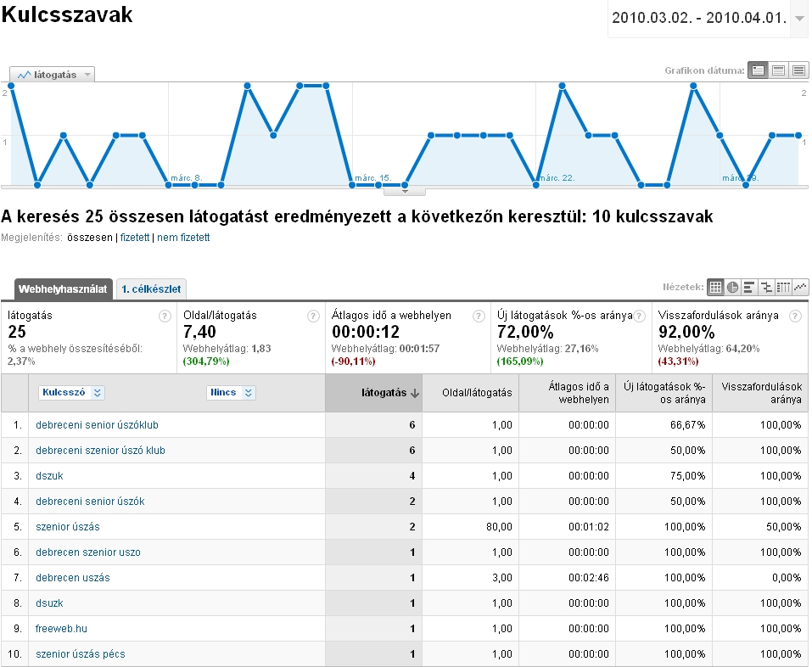
Task: Show only fizetett keywords
Action: pyautogui.click(x=134, y=238)
